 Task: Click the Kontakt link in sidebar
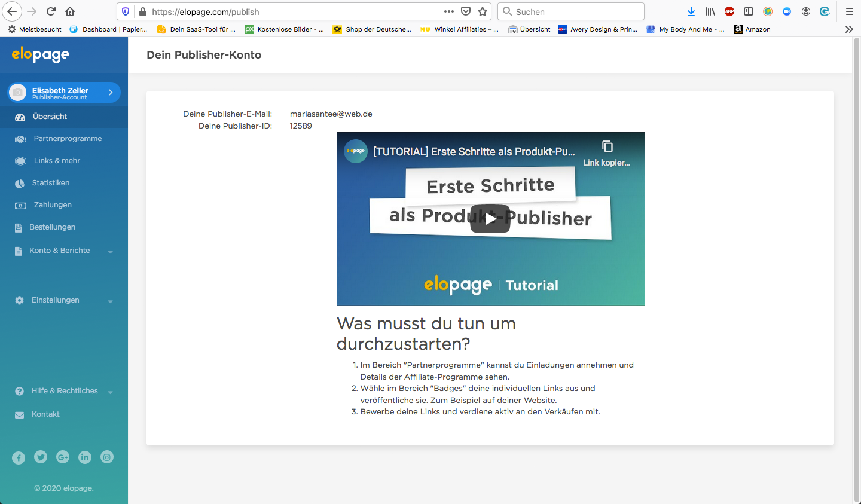pyautogui.click(x=45, y=414)
